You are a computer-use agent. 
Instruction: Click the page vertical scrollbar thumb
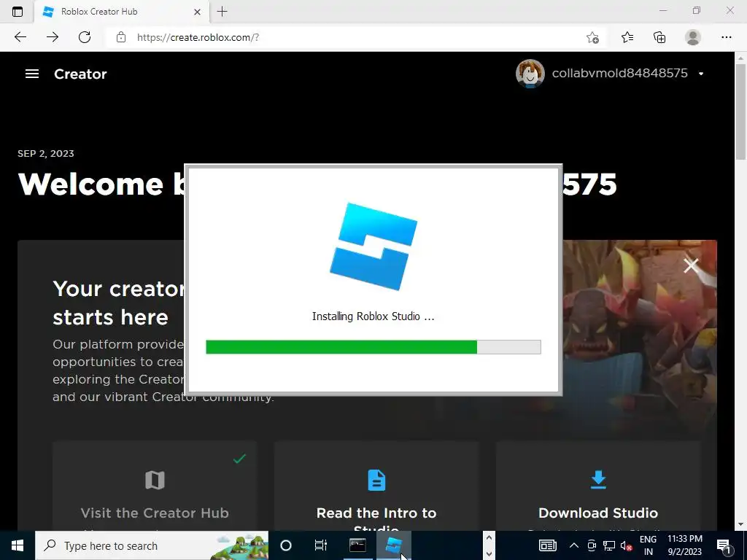pos(740,112)
